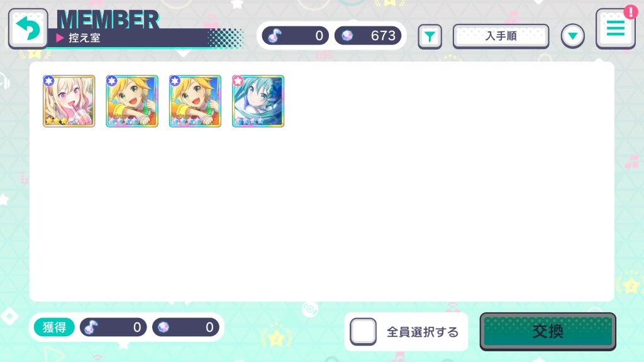Viewport: 644px width, 362px height.
Task: Tap the crystal gem currency icon showing 673
Action: click(x=347, y=36)
